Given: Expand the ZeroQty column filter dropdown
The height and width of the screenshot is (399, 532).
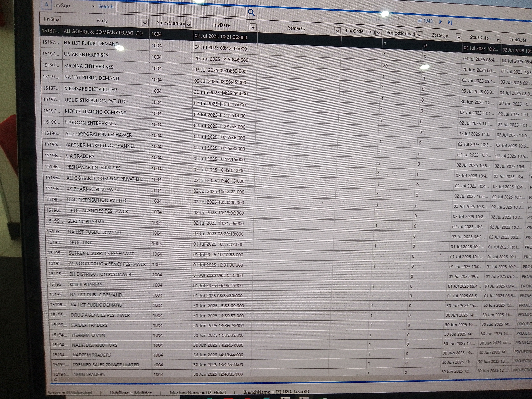Looking at the screenshot, I should pos(459,37).
